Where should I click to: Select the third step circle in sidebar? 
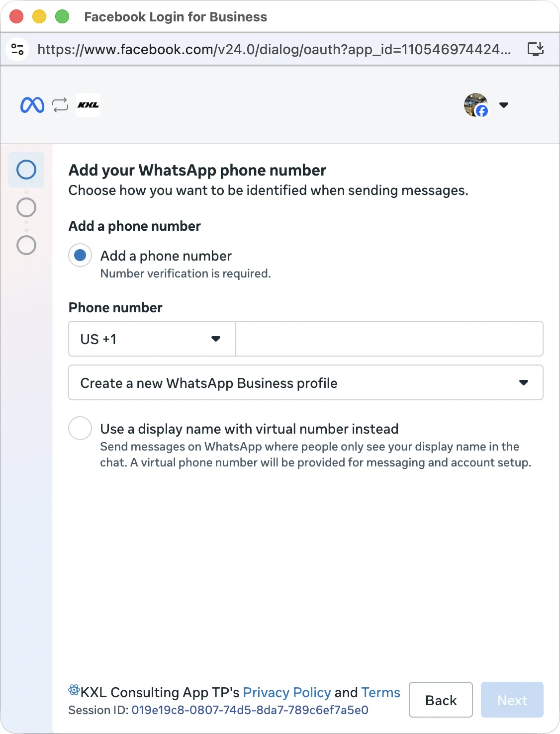tap(26, 245)
